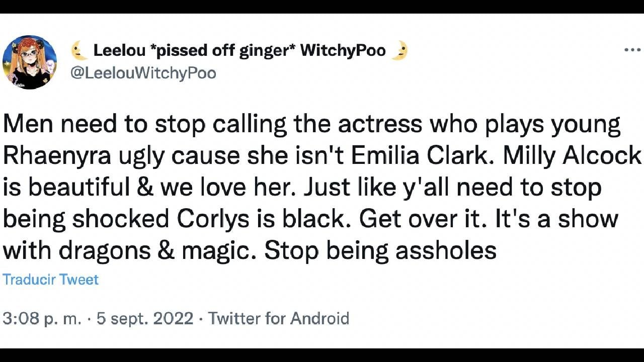
Task: Click the moon emoji before the name Leelou
Action: click(x=78, y=50)
